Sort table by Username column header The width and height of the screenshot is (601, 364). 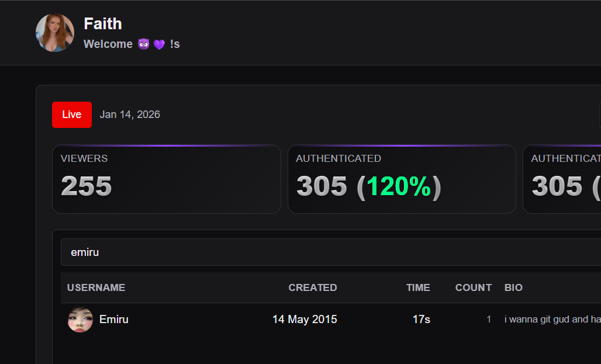point(96,287)
